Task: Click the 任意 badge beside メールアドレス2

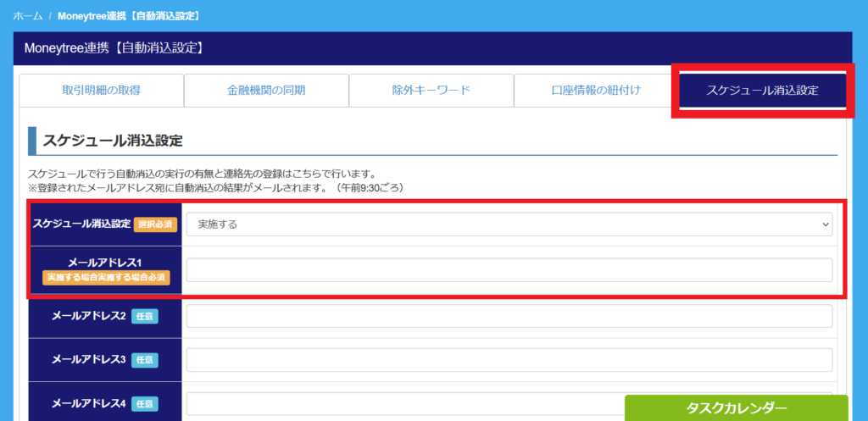Action: tap(144, 317)
